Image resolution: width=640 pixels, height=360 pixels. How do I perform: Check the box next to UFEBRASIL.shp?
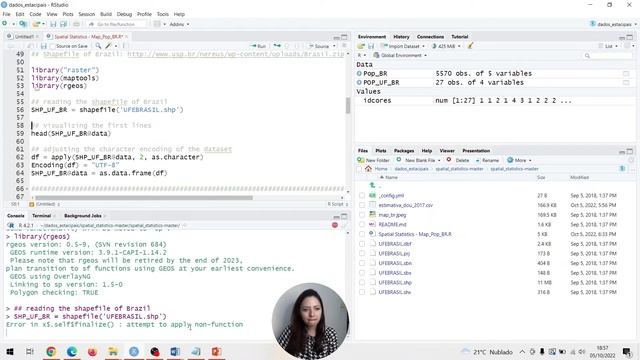click(362, 282)
